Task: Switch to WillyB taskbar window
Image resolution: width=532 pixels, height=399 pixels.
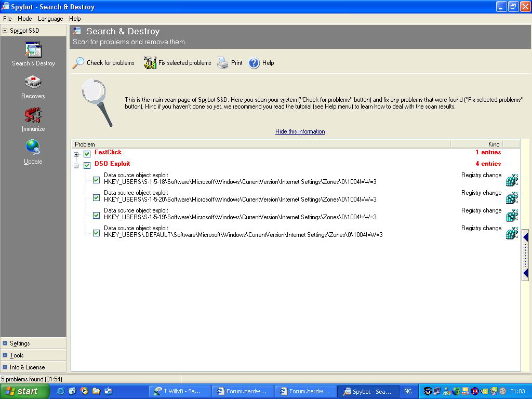Action: click(180, 391)
